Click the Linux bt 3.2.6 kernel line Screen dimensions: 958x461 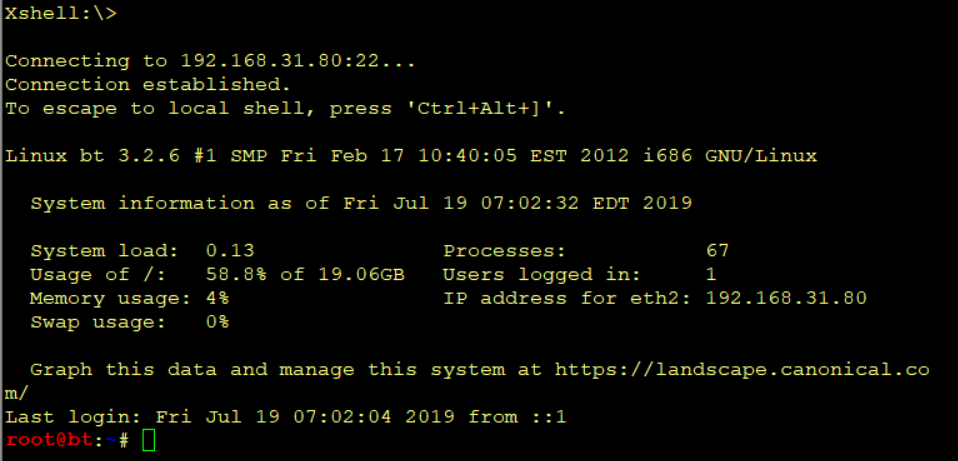coord(411,156)
